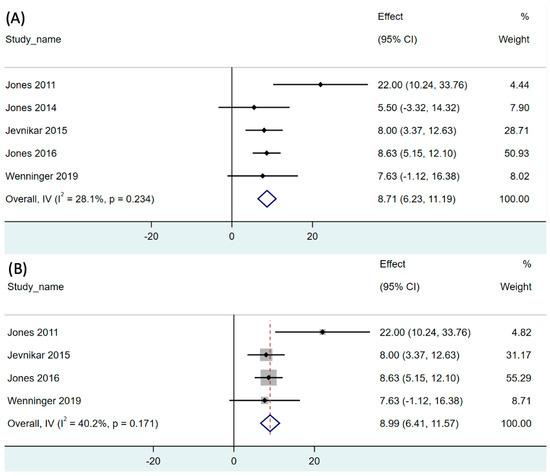This screenshot has width=550, height=476.
Task: Click the overall diamond marker in panel A
Action: coord(267,199)
